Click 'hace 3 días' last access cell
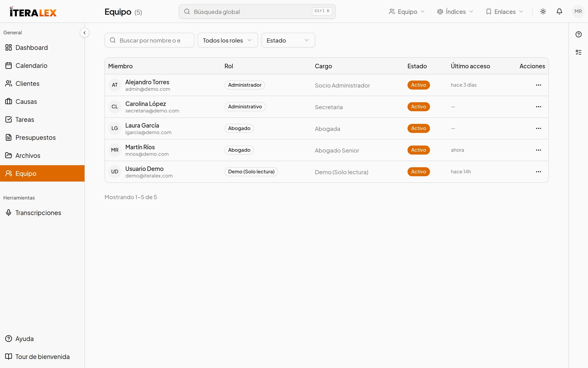588x368 pixels. [464, 85]
